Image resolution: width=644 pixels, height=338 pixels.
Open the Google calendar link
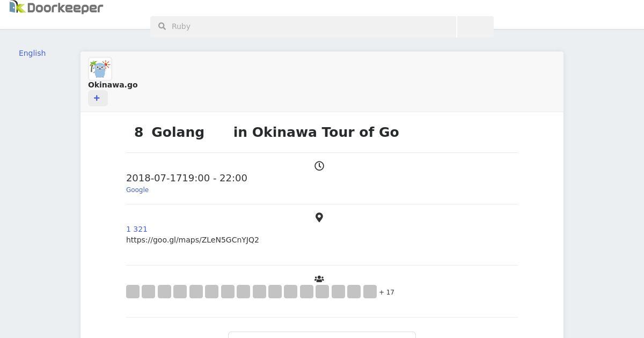click(137, 190)
